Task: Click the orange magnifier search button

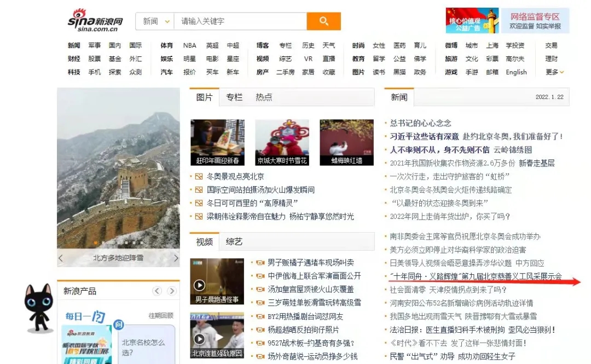Action: coord(323,21)
